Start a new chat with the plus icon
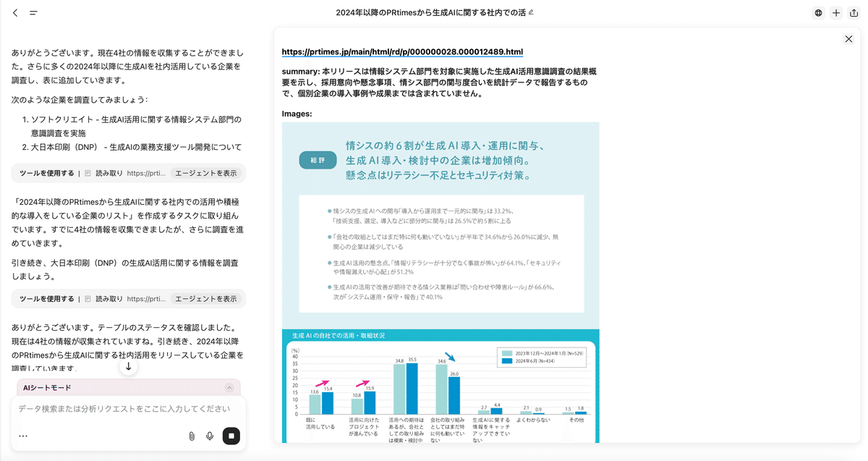The height and width of the screenshot is (461, 868). point(836,13)
